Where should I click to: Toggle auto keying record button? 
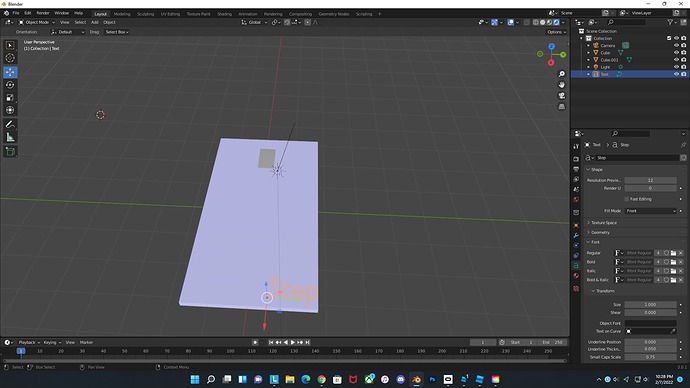[255, 342]
